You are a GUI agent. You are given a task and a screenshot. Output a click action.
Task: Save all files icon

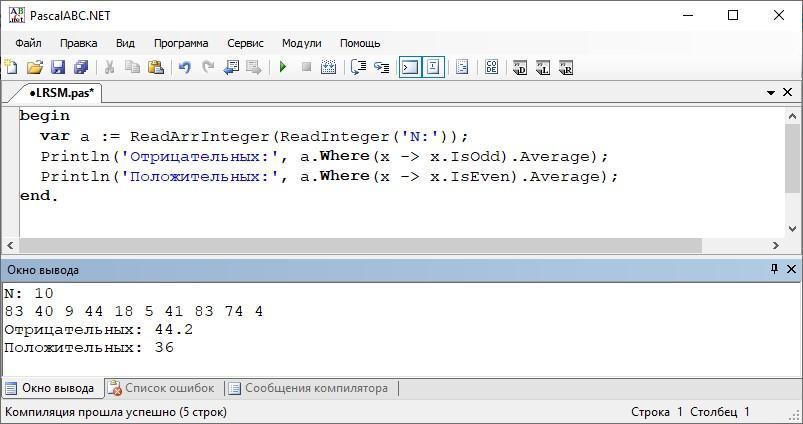pos(81,67)
